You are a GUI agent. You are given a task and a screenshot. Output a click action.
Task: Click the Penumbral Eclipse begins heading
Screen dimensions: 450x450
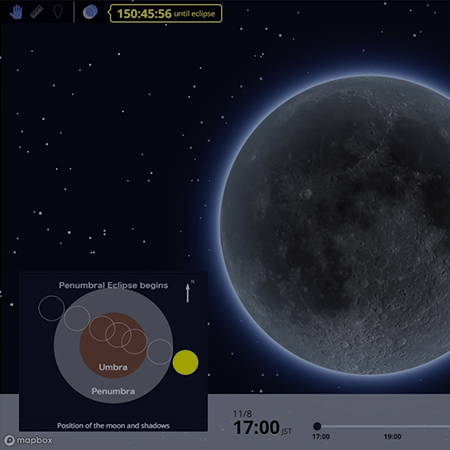coord(113,285)
